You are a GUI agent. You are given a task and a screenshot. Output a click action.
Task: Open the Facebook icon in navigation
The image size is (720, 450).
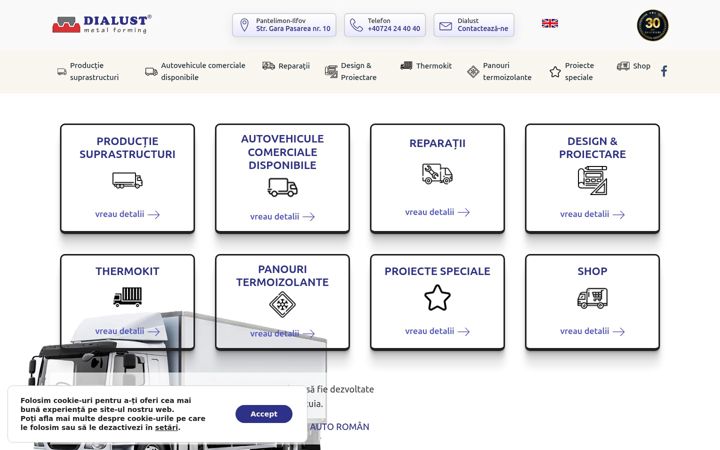tap(664, 71)
